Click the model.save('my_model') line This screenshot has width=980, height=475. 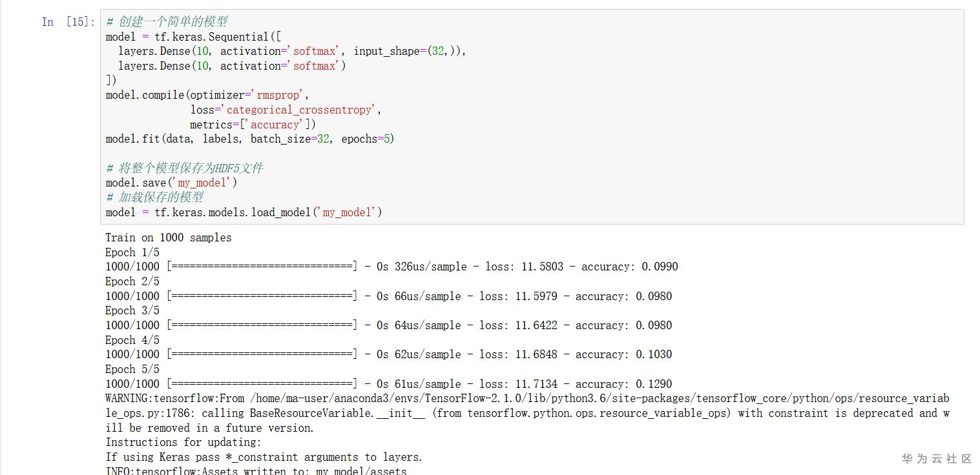(171, 183)
